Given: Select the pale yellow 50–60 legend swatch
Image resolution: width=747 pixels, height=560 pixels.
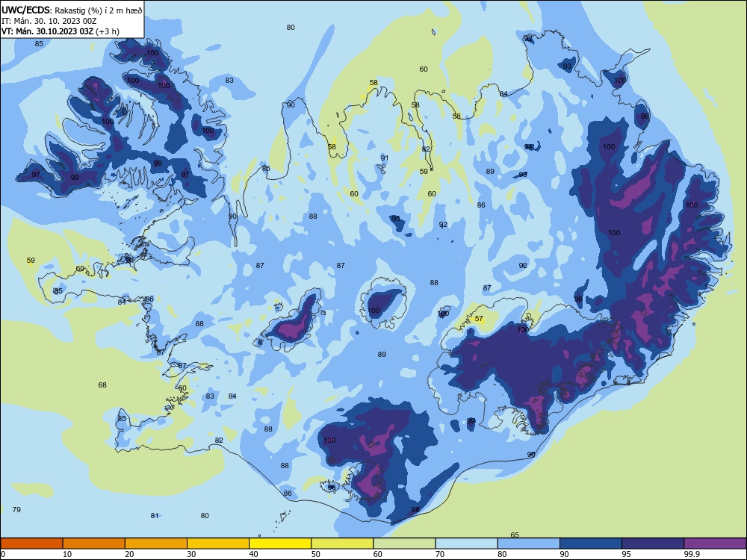Looking at the screenshot, I should (342, 544).
